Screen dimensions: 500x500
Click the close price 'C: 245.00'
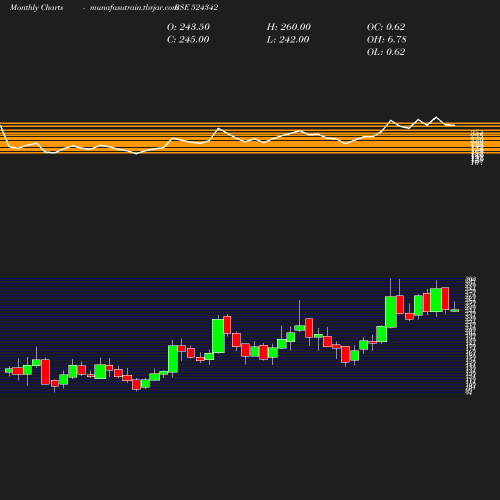[x=188, y=40]
